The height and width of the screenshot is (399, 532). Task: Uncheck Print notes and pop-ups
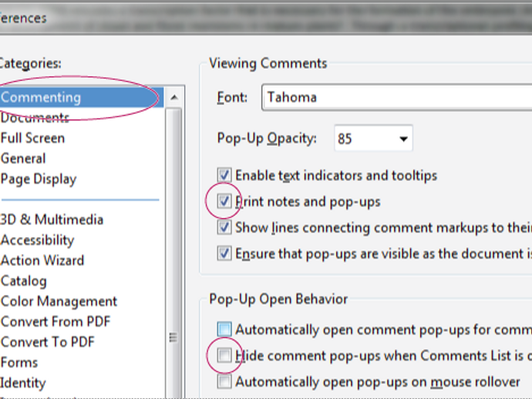point(224,201)
